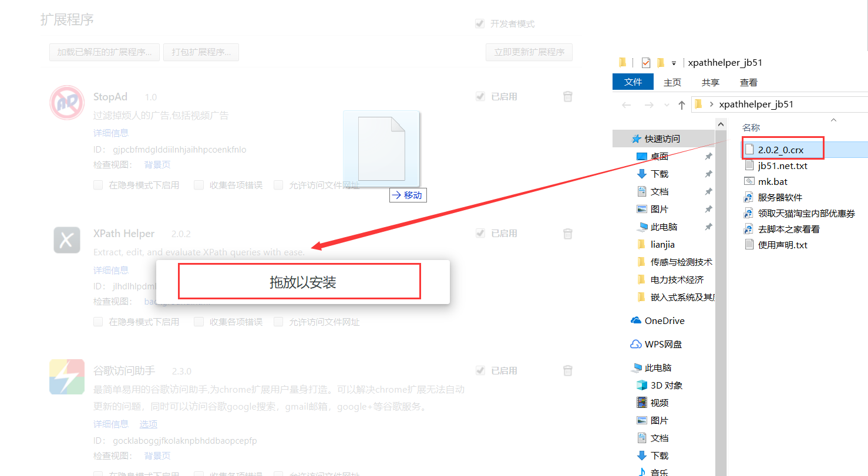Click Explorer address bar path xpathhelper_jb51
Viewport: 868px width, 476px height.
(756, 104)
